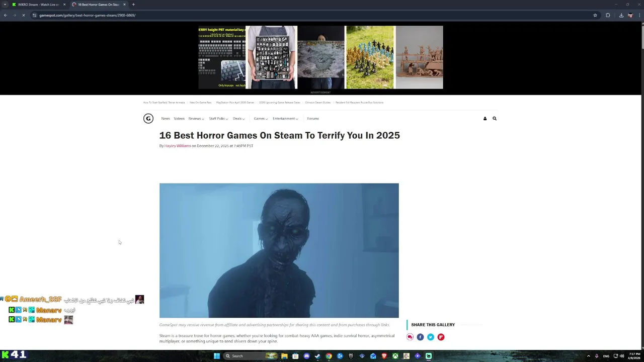Open browser profile avatar
644x362 pixels.
630,15
